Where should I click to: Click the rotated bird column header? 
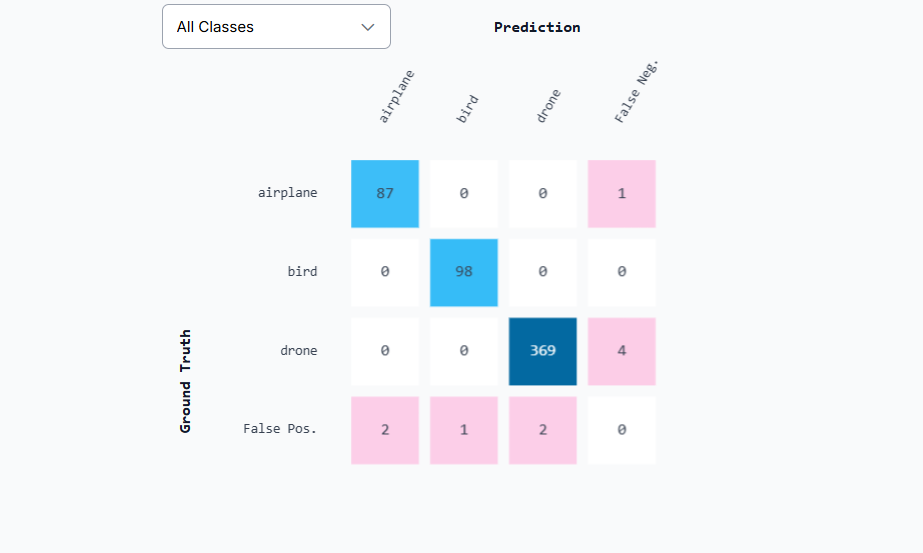pos(468,108)
